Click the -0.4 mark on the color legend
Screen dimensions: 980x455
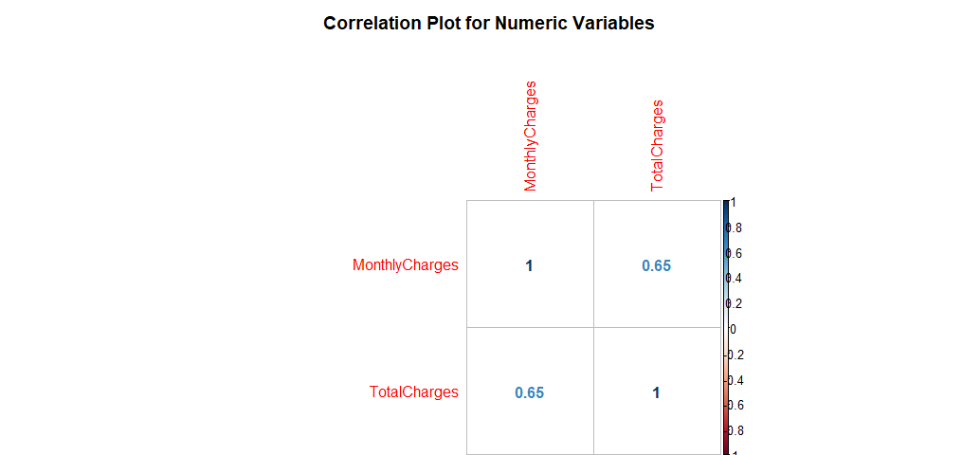[x=734, y=380]
